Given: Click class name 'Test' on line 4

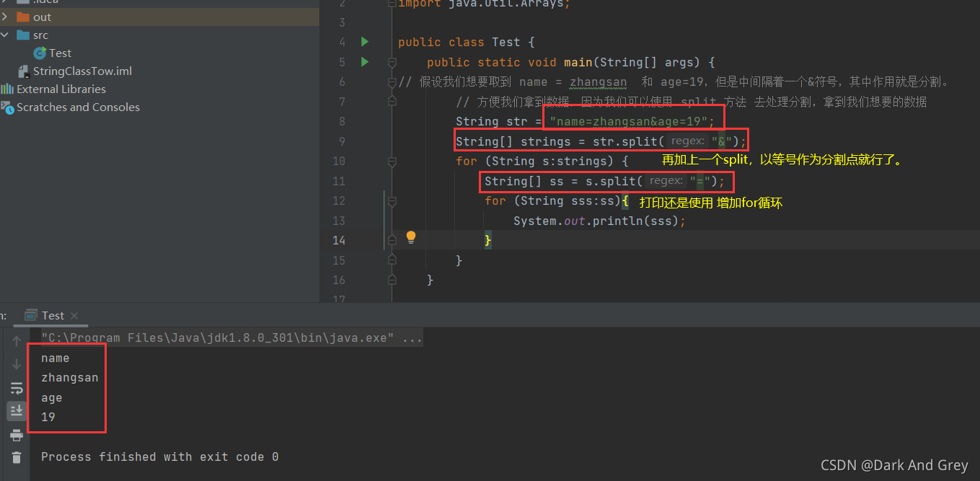Looking at the screenshot, I should 506,42.
